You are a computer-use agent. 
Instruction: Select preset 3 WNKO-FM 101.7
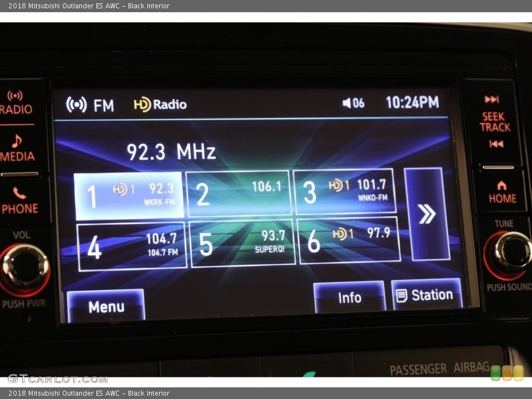345,192
